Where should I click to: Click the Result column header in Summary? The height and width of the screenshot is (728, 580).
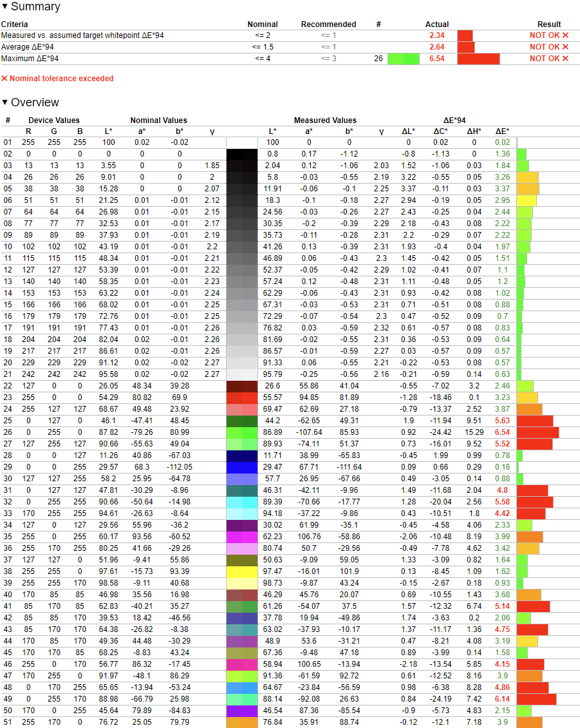[549, 24]
